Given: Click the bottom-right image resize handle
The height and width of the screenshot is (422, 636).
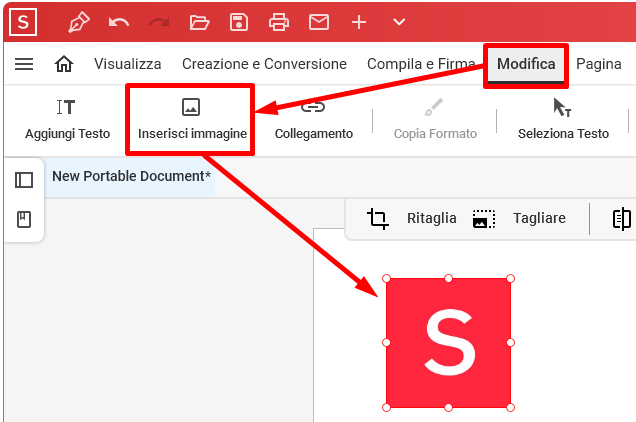Looking at the screenshot, I should pos(511,407).
